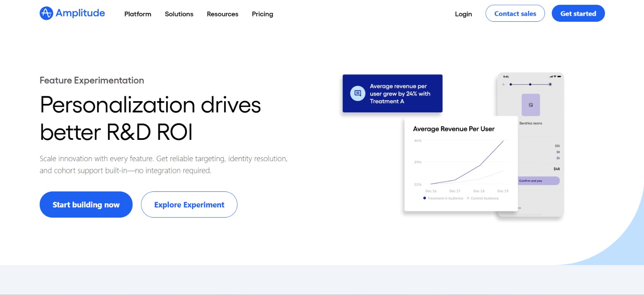Click Start building now button
This screenshot has width=644, height=295.
[x=86, y=204]
